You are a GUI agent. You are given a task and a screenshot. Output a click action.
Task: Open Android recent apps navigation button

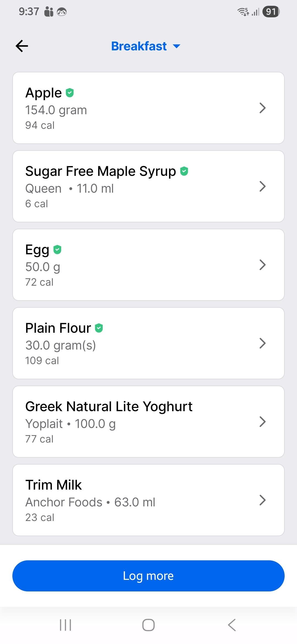coord(65,625)
